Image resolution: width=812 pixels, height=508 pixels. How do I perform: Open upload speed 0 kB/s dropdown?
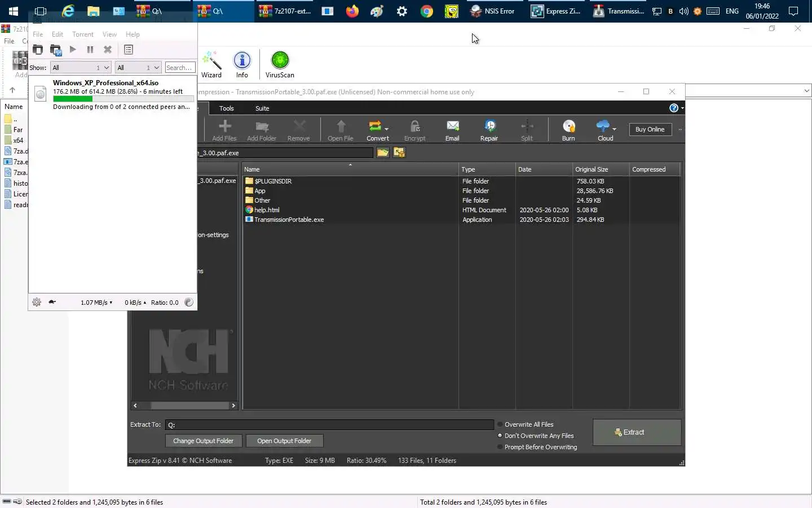(135, 303)
